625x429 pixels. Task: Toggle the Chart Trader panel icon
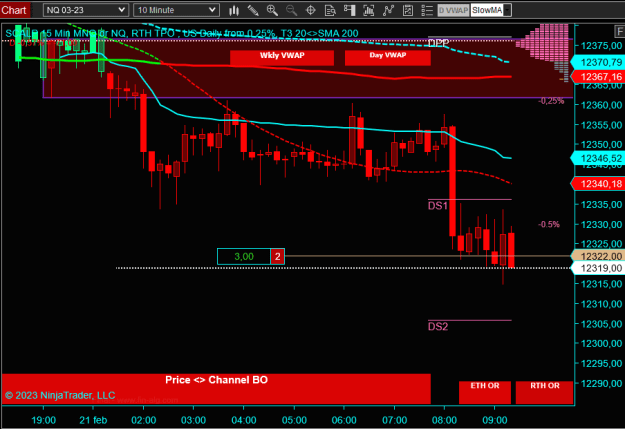click(x=350, y=10)
